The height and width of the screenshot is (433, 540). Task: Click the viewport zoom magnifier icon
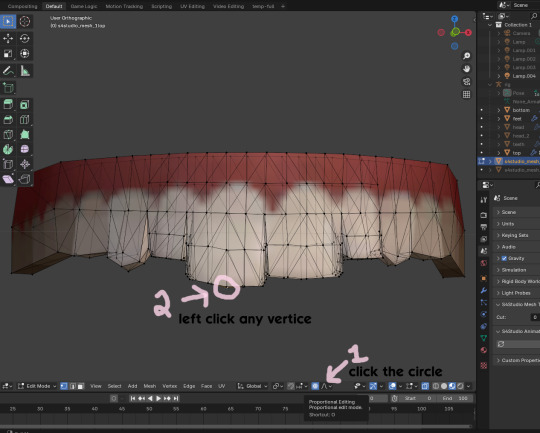(x=466, y=56)
